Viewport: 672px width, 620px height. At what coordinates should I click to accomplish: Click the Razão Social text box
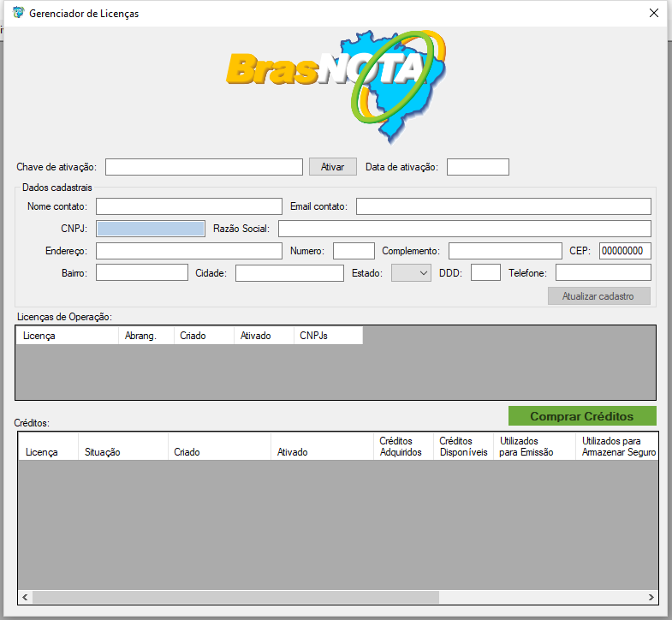[465, 229]
